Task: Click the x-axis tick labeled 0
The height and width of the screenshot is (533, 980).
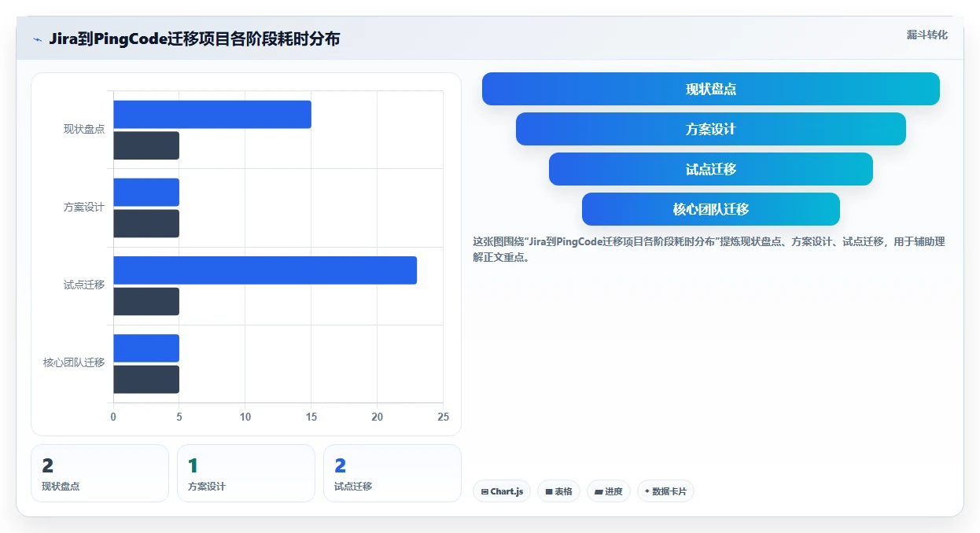Action: pos(113,417)
